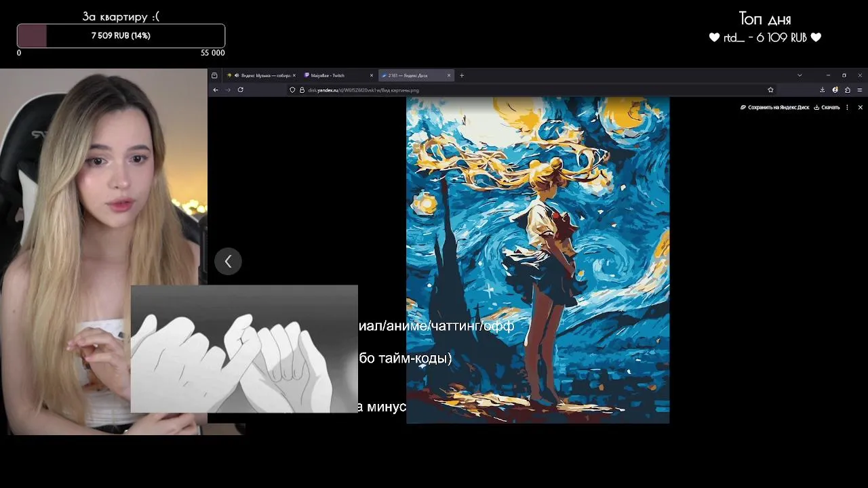Close the Яндекс Музыка tab
This screenshot has height=488, width=868.
[x=294, y=75]
